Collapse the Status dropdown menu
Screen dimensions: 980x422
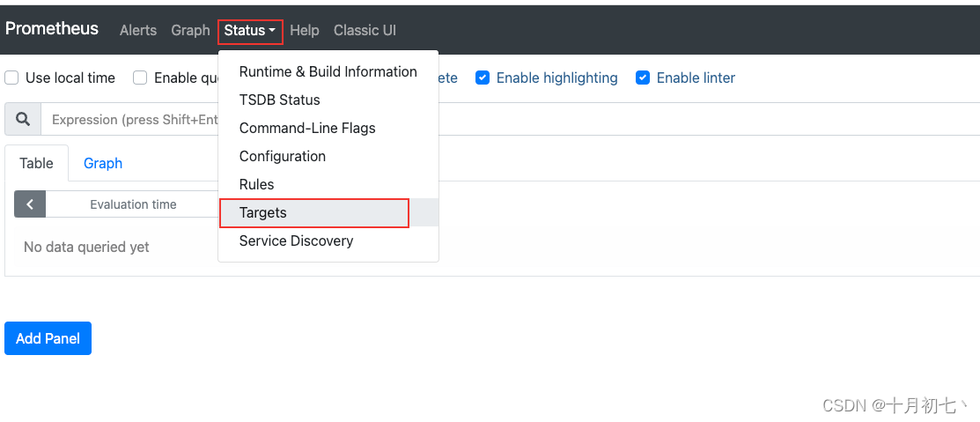(x=250, y=31)
